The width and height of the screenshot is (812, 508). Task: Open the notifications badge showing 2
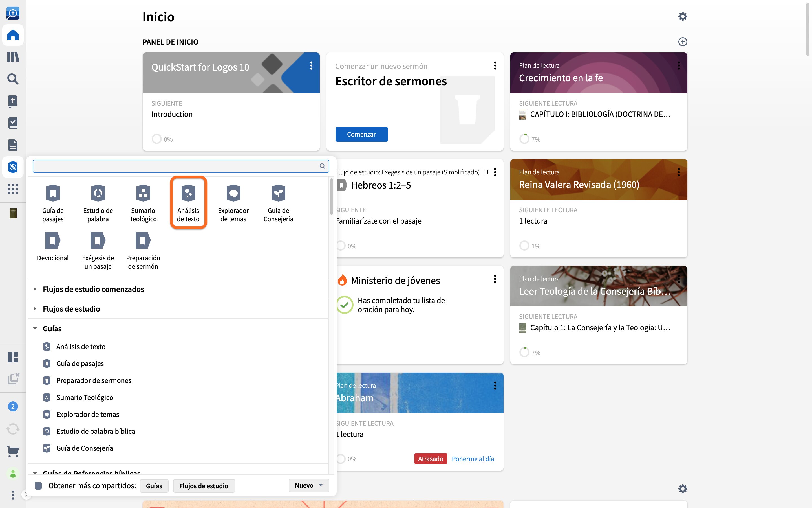[13, 406]
